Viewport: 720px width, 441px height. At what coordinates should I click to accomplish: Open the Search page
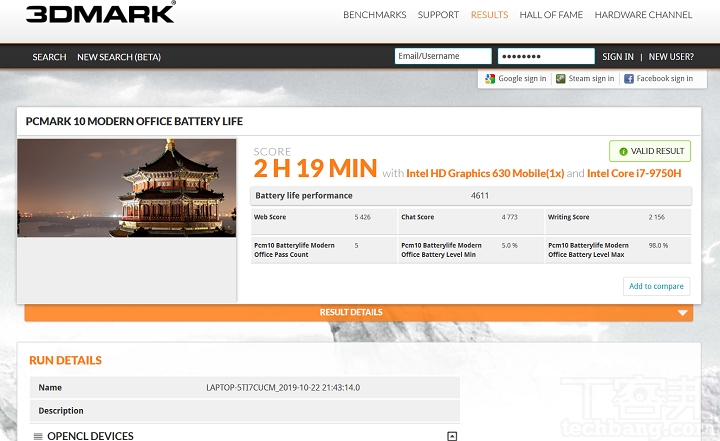(x=49, y=57)
